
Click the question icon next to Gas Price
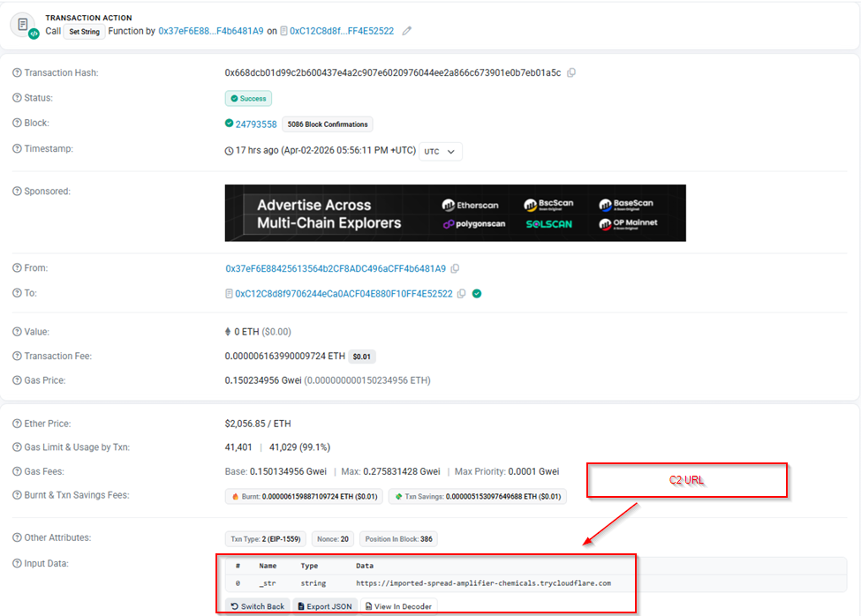click(18, 380)
